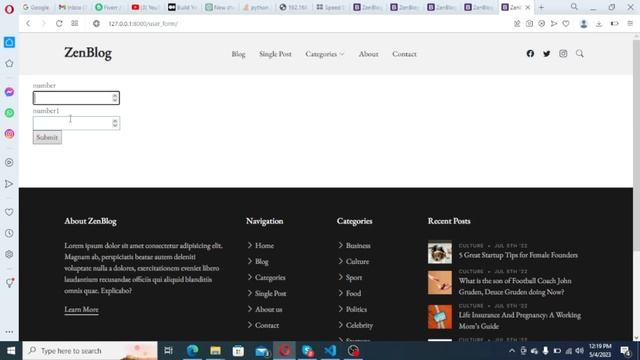Open Visual Studio Code from taskbar
640x360 pixels.
click(330, 350)
